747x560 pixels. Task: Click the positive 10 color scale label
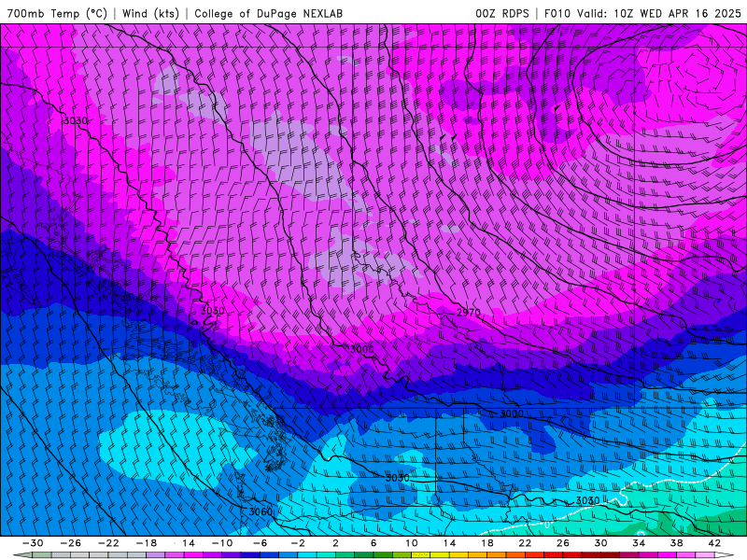pyautogui.click(x=412, y=543)
